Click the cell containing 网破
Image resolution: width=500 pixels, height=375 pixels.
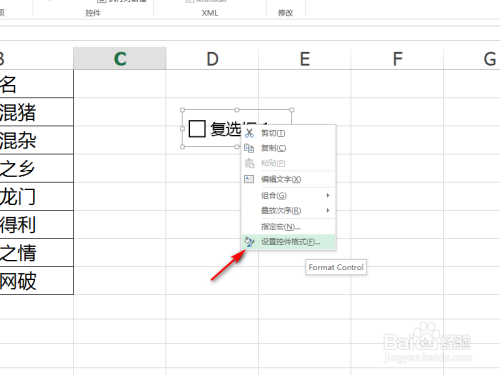tap(36, 280)
